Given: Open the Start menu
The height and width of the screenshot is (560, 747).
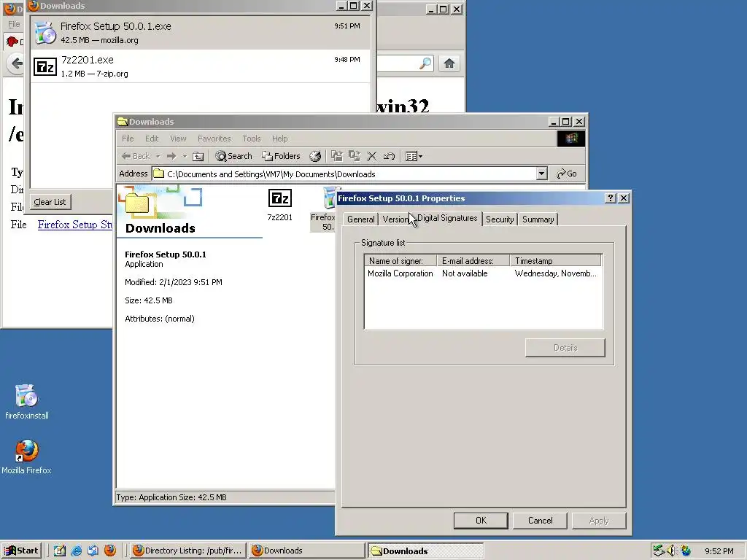Looking at the screenshot, I should [x=22, y=551].
